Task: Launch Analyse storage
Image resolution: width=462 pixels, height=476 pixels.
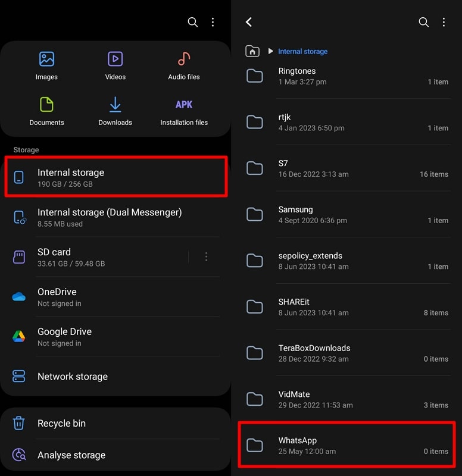Action: coord(71,455)
